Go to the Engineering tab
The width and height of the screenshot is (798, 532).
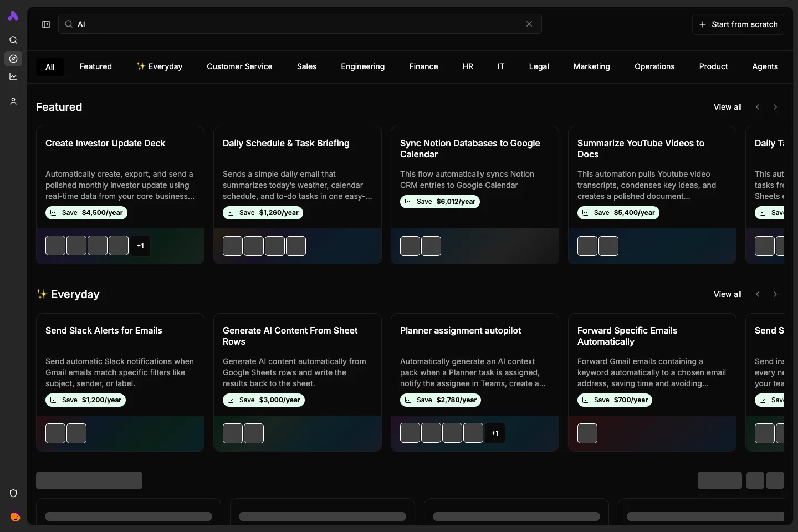pos(362,66)
